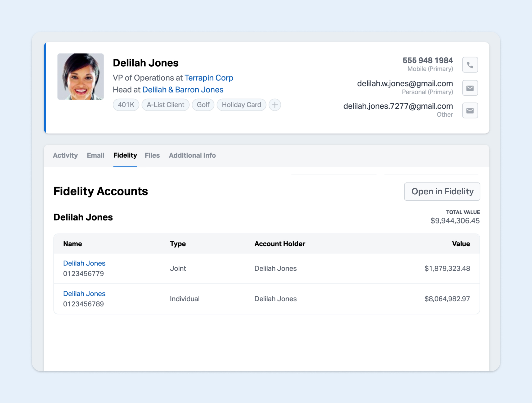Click Delilah Jones profile photo
The image size is (532, 403).
[80, 77]
